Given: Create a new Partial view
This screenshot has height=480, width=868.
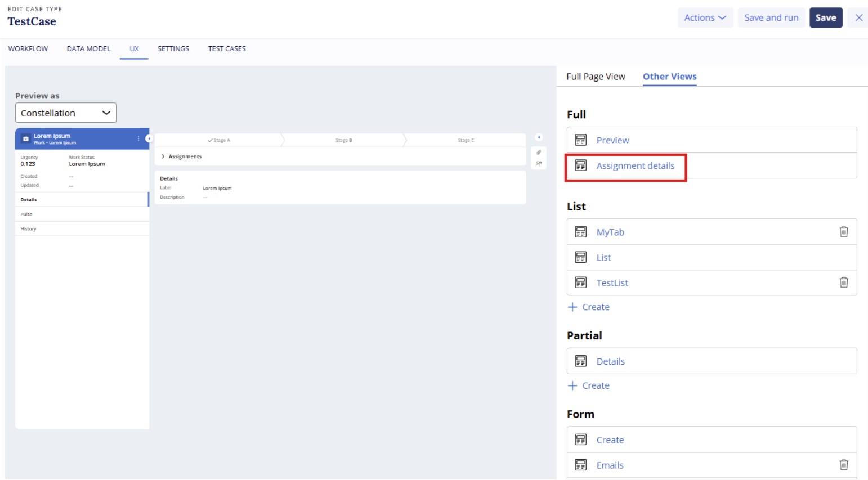Looking at the screenshot, I should point(589,385).
